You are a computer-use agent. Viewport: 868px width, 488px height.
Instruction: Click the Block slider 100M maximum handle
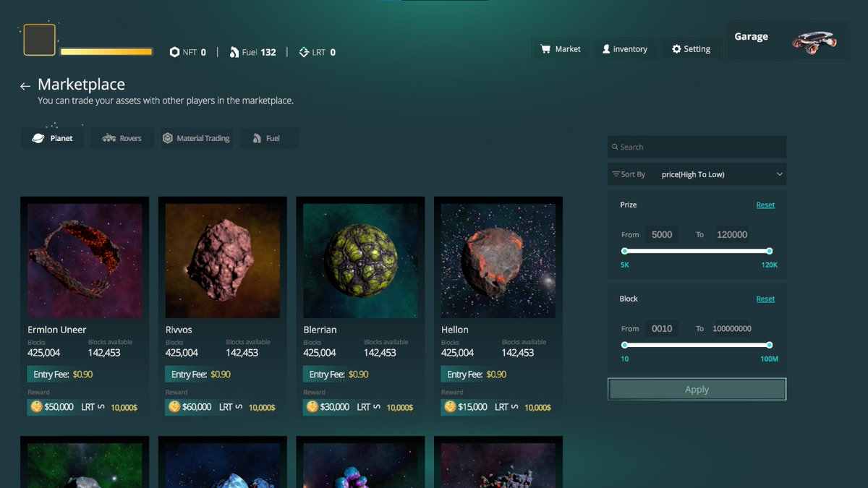pyautogui.click(x=769, y=345)
